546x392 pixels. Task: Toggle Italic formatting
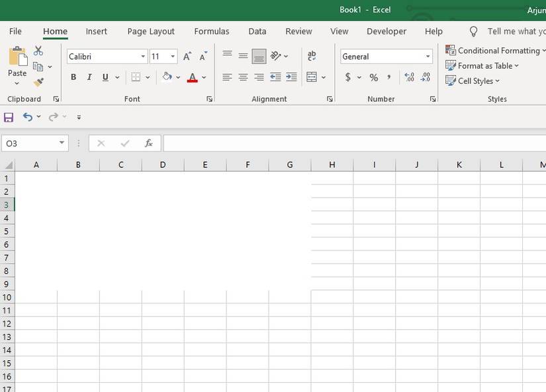click(89, 77)
